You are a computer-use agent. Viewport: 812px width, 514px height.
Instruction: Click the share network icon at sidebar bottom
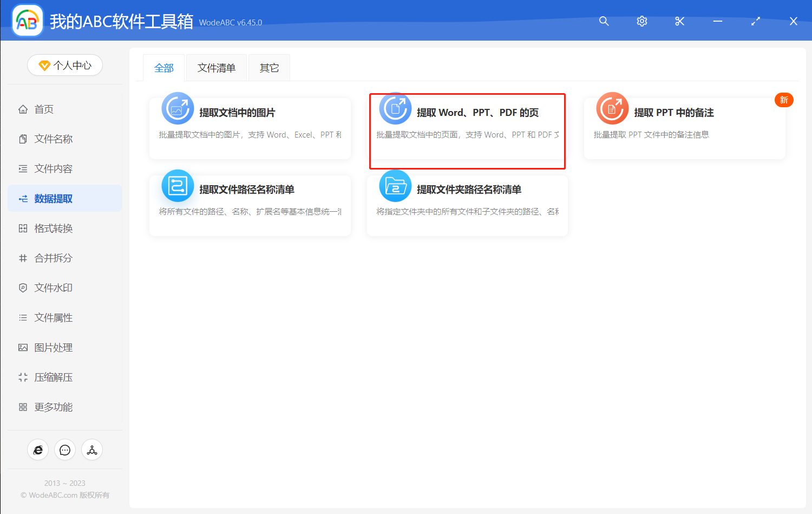[92, 450]
